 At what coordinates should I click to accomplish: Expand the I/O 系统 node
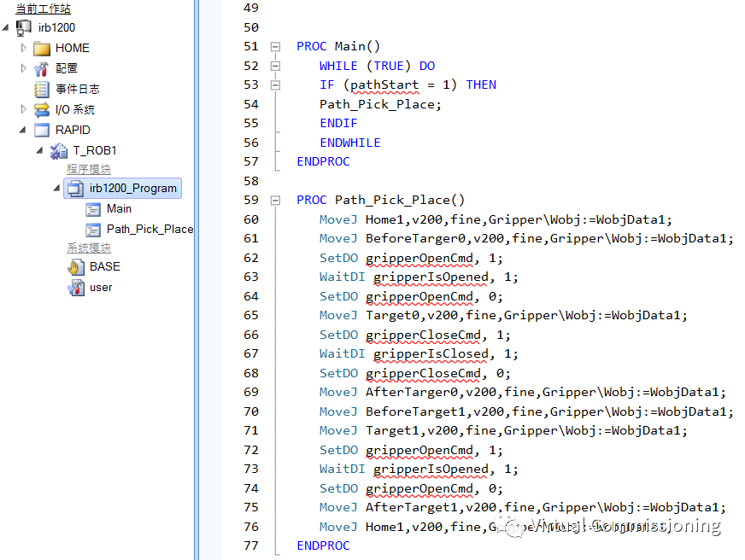point(23,109)
